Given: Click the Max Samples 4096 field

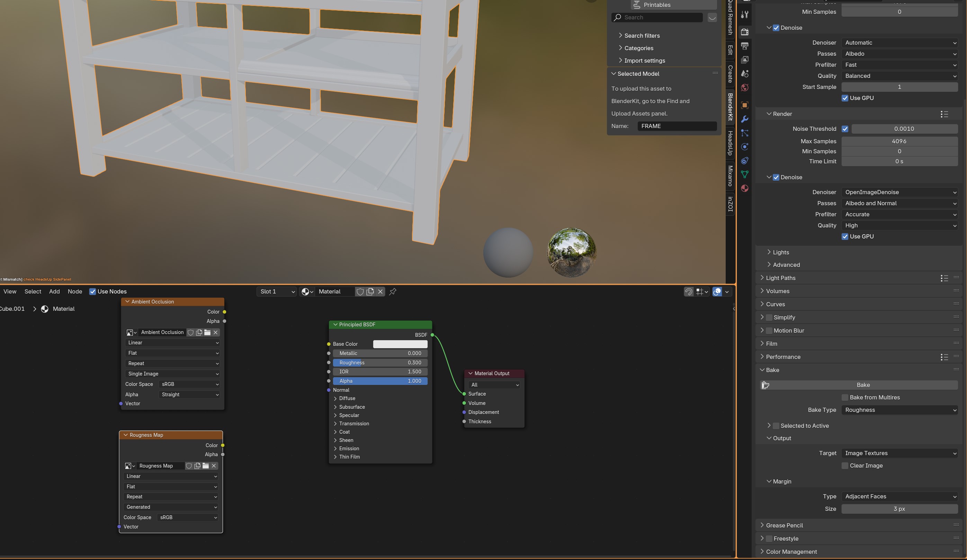Looking at the screenshot, I should click(900, 141).
